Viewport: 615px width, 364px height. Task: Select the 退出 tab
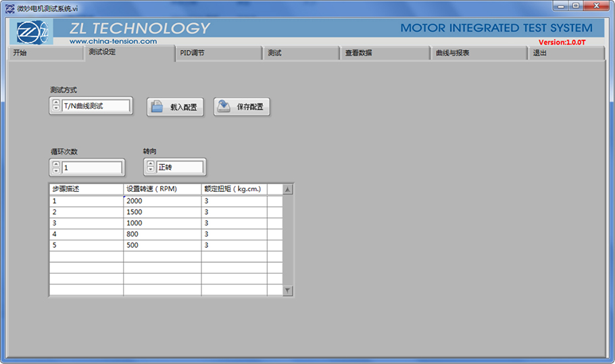tap(565, 53)
